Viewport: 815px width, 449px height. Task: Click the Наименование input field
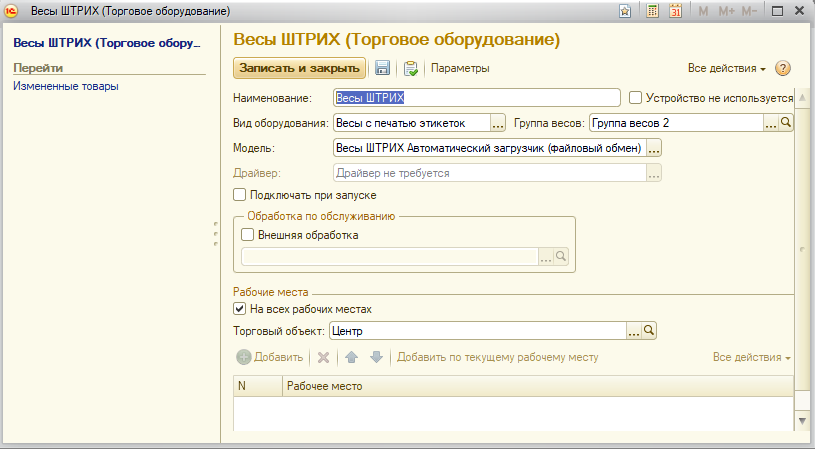tap(477, 98)
